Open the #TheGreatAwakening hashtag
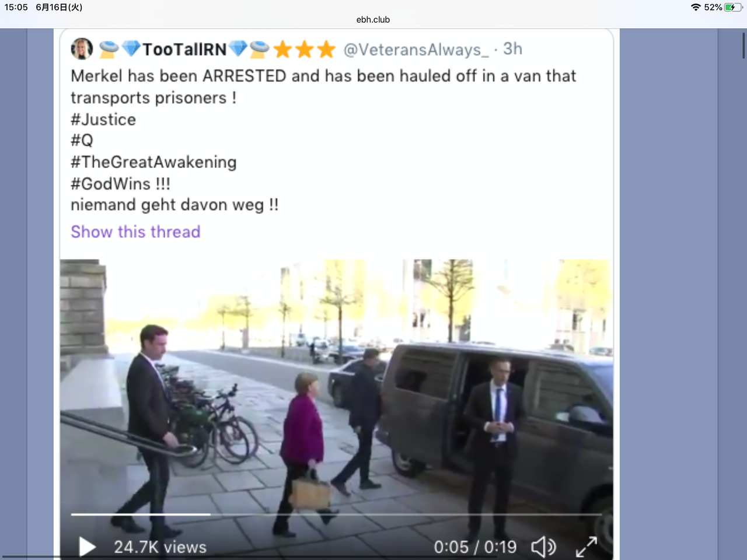 [x=153, y=162]
